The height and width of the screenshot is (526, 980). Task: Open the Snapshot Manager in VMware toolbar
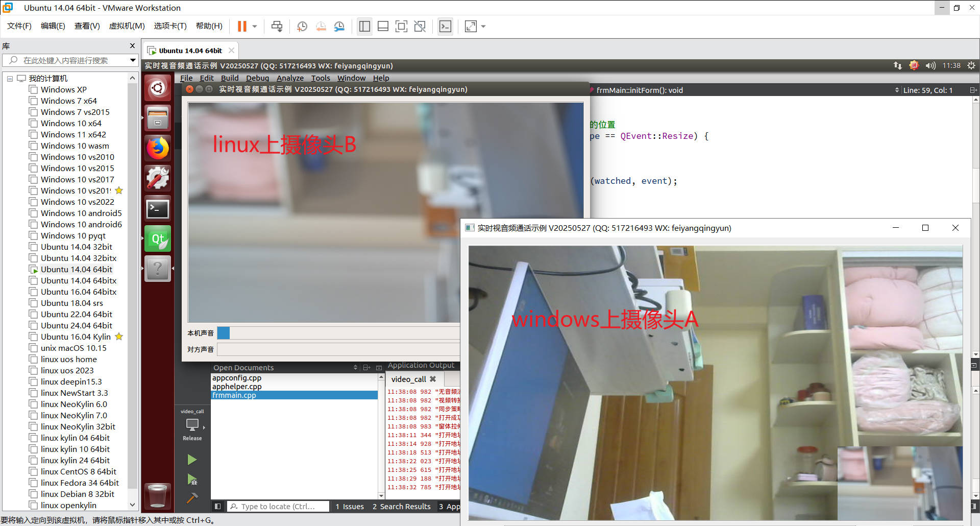pos(339,26)
